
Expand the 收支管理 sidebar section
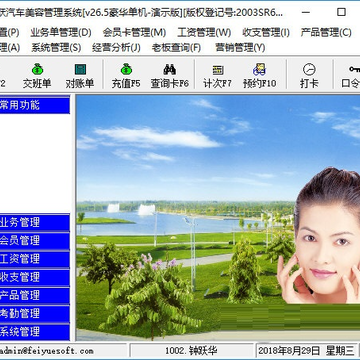click(x=35, y=277)
